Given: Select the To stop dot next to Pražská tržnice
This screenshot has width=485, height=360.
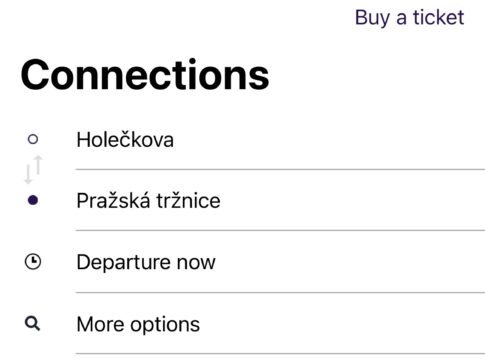Looking at the screenshot, I should tap(33, 200).
